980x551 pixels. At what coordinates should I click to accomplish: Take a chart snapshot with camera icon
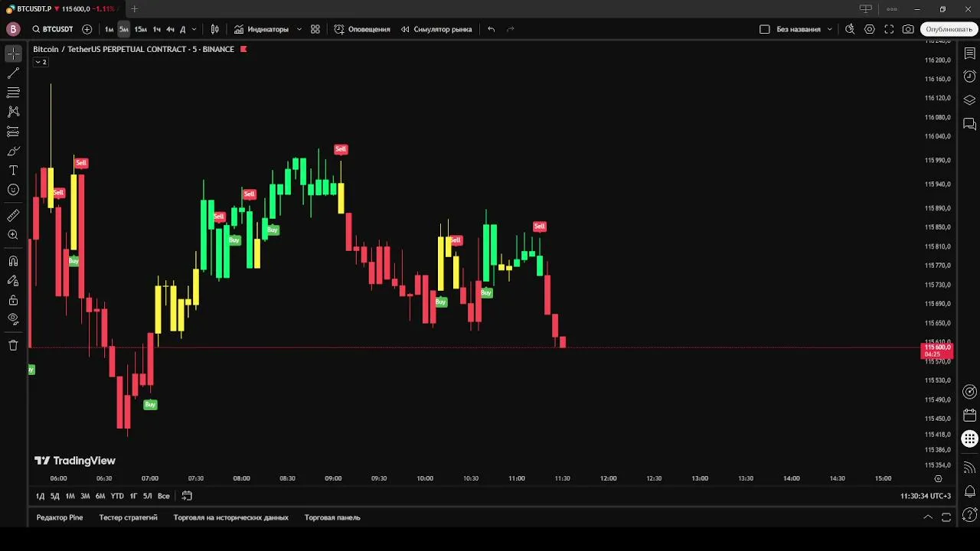[908, 29]
